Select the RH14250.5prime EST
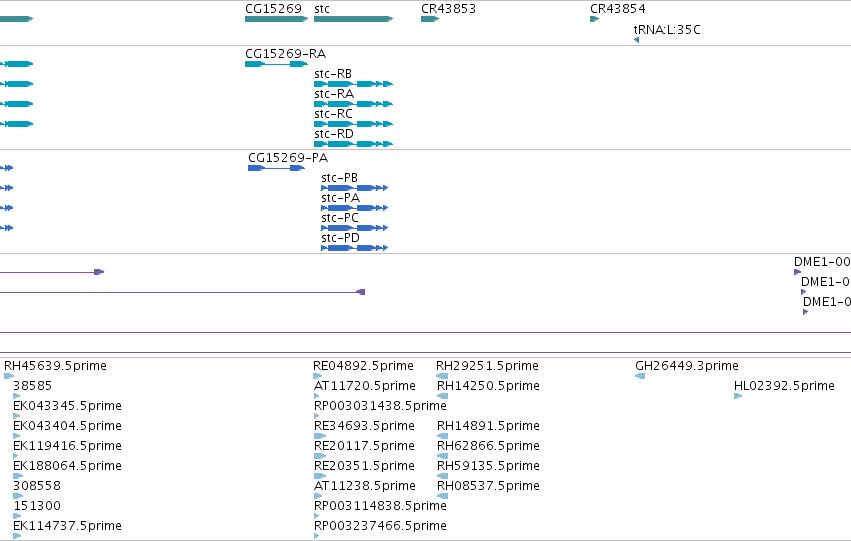Screen dimensions: 851x541 [x=488, y=386]
